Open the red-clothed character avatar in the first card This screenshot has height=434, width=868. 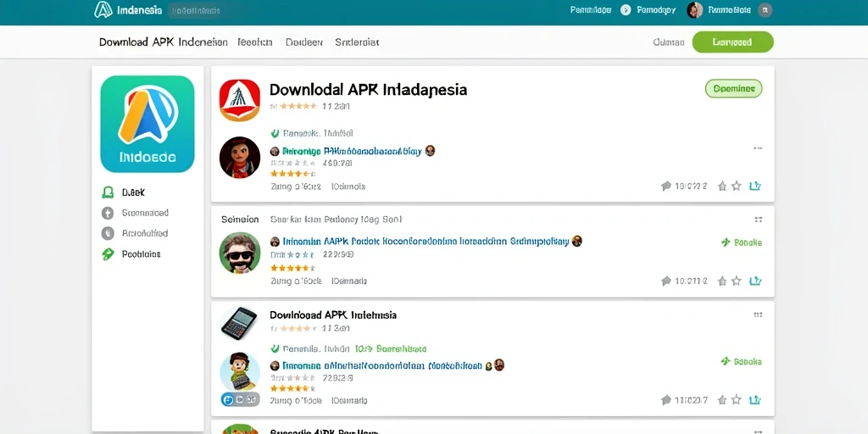(240, 157)
